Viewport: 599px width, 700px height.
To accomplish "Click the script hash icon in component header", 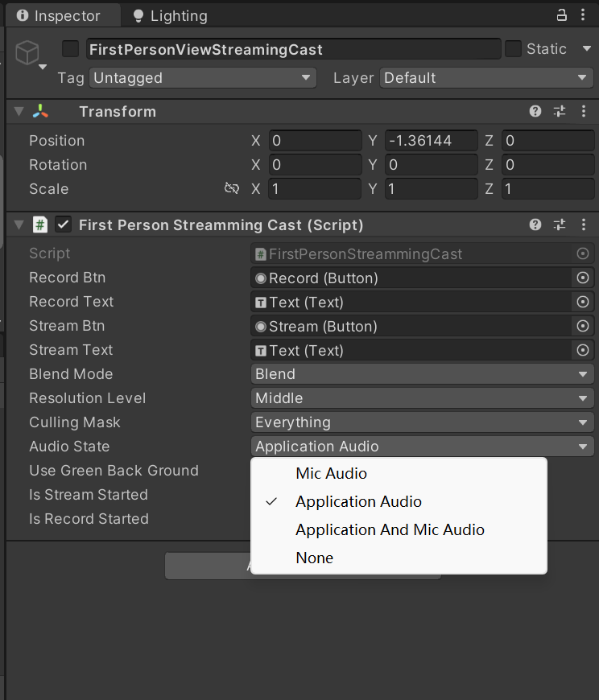I will pyautogui.click(x=40, y=224).
